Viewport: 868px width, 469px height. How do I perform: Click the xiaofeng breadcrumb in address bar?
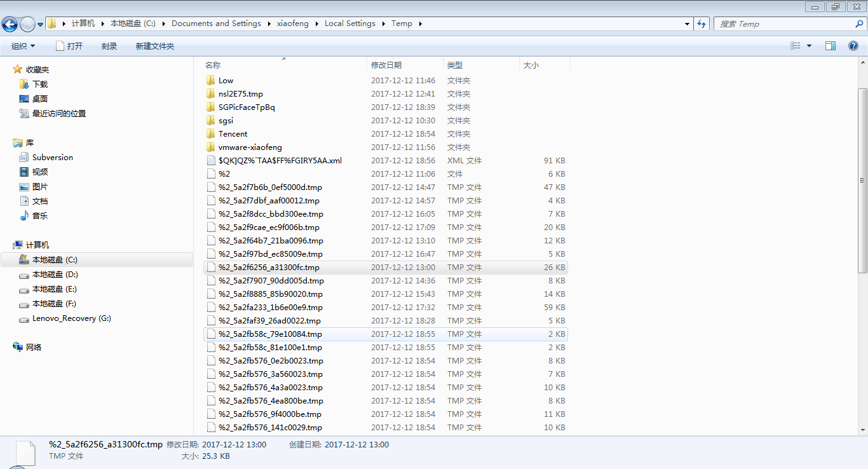point(292,24)
